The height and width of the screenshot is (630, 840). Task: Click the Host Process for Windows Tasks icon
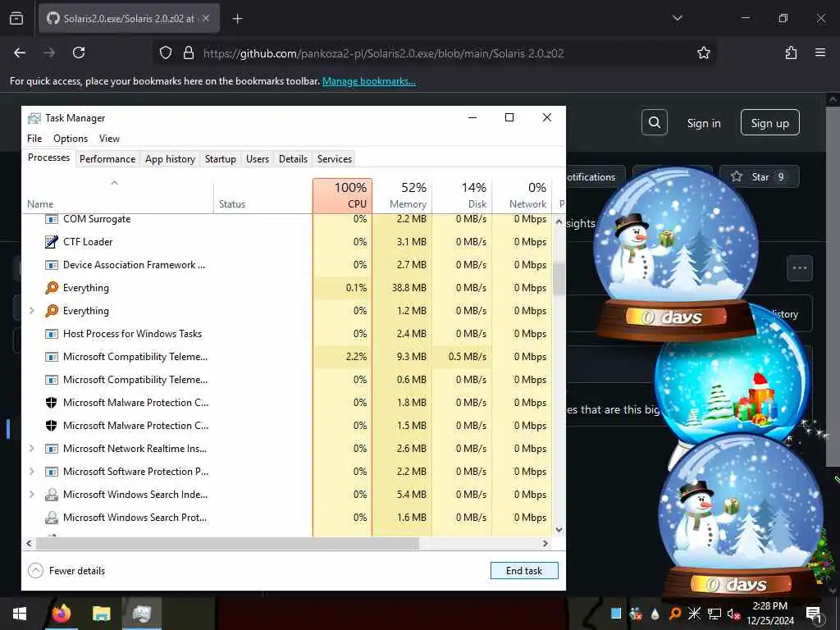(52, 334)
